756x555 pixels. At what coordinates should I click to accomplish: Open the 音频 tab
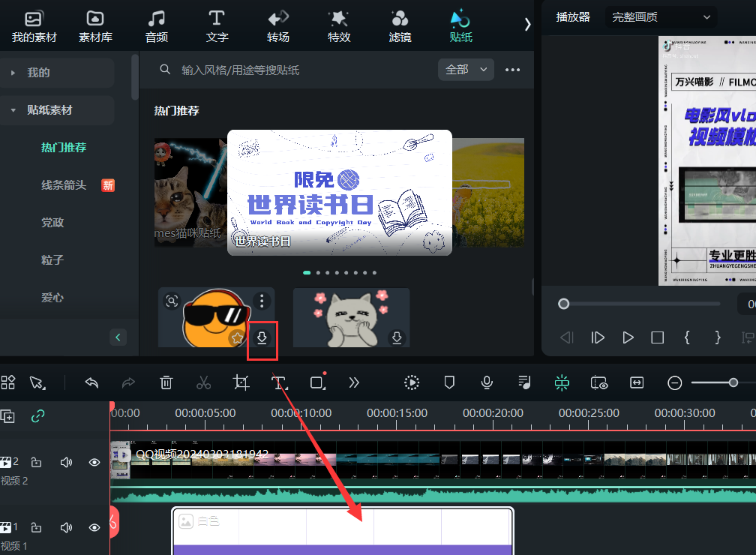click(156, 25)
